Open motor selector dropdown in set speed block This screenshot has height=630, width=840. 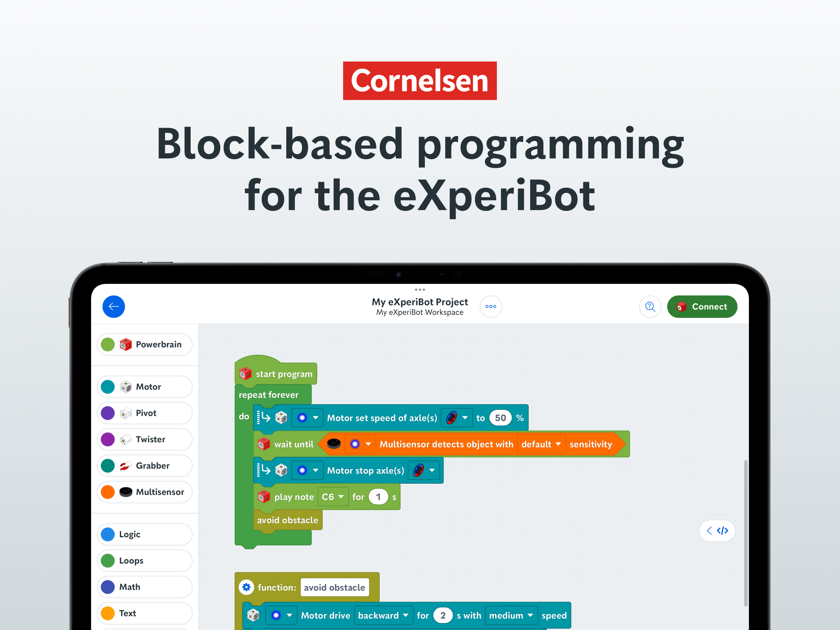pos(307,418)
